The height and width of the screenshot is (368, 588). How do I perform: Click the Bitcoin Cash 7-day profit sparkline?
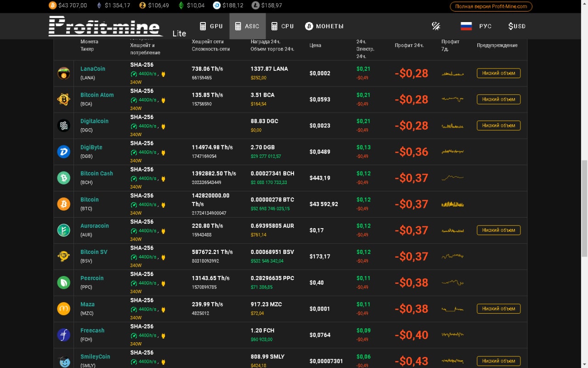[452, 178]
